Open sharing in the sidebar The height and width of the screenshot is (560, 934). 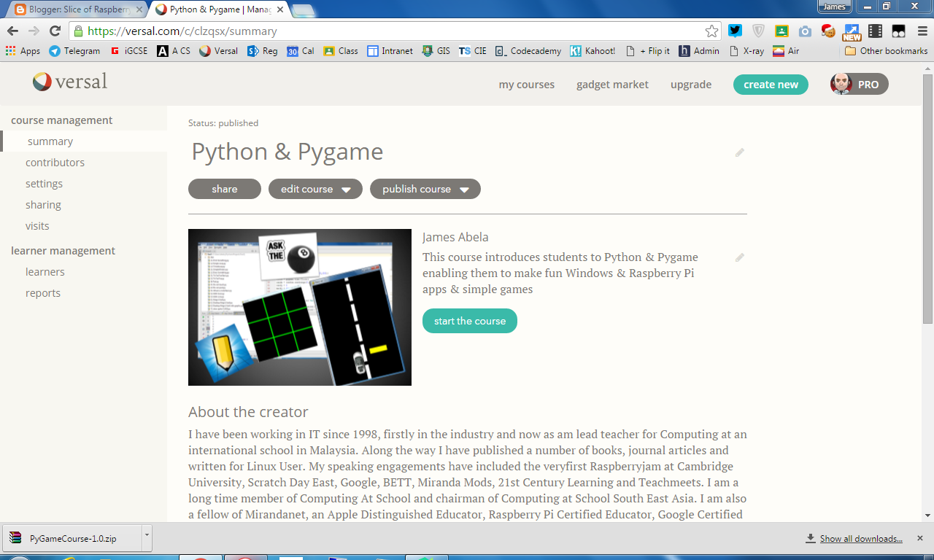[x=43, y=205]
